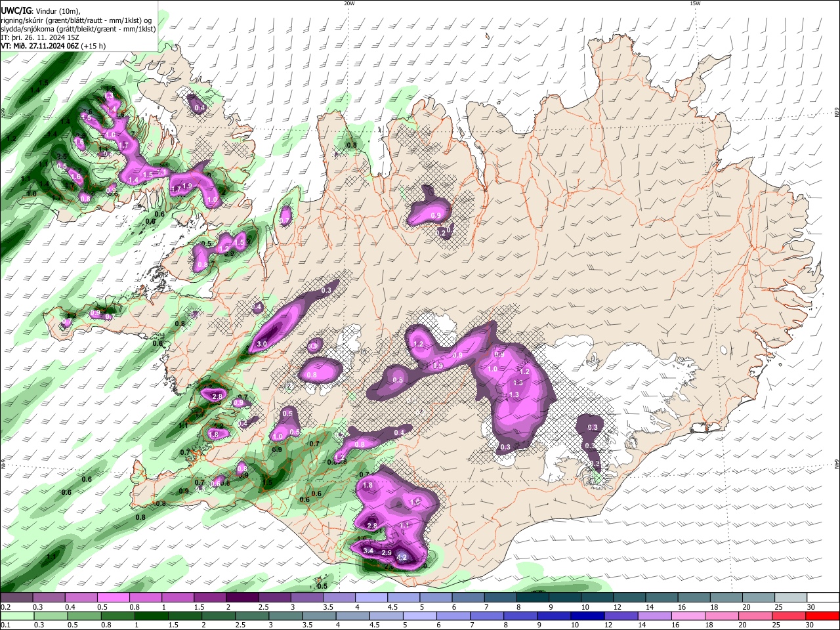Click the '25' label on the lower scale
The image size is (840, 630).
pyautogui.click(x=778, y=625)
